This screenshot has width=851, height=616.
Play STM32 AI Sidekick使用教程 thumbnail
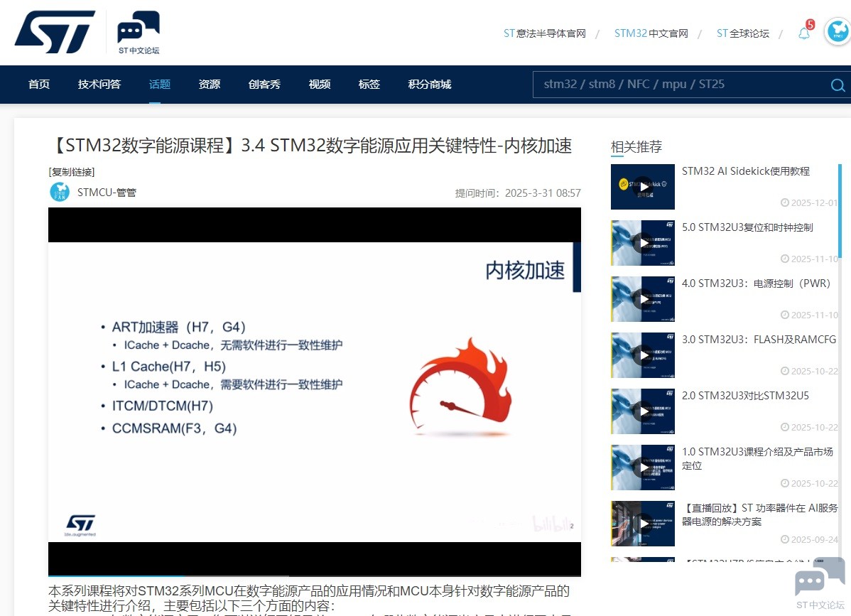(x=643, y=187)
